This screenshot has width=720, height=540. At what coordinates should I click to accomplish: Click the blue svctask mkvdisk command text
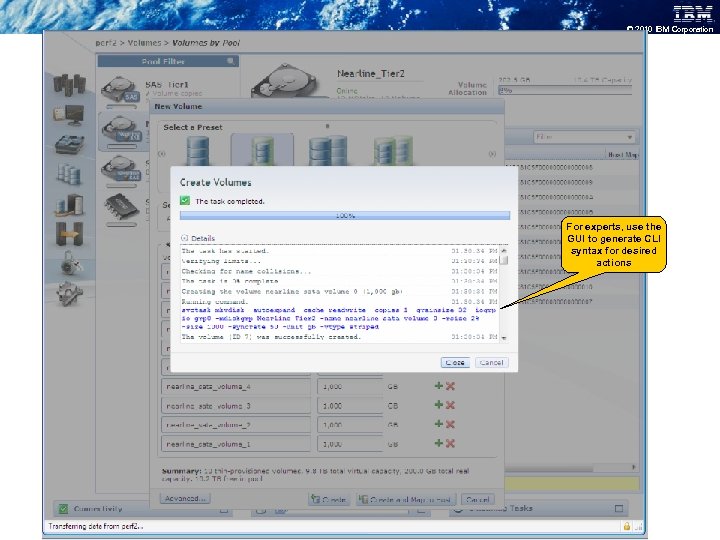(x=338, y=318)
